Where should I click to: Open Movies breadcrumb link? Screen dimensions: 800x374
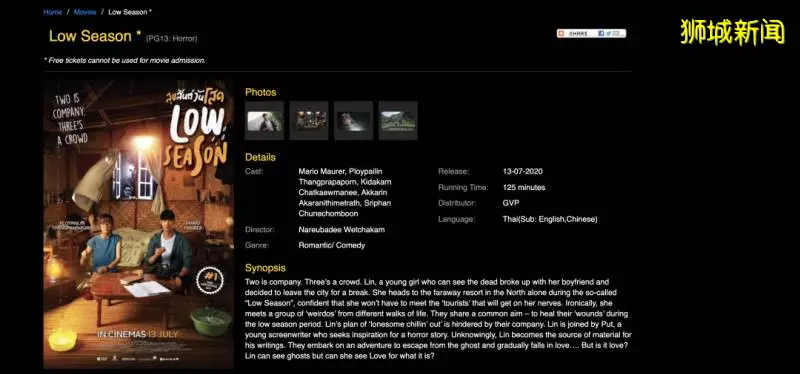click(85, 12)
